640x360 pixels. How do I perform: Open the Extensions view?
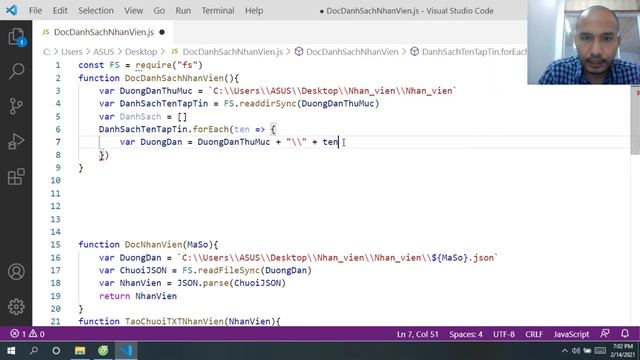tap(16, 177)
